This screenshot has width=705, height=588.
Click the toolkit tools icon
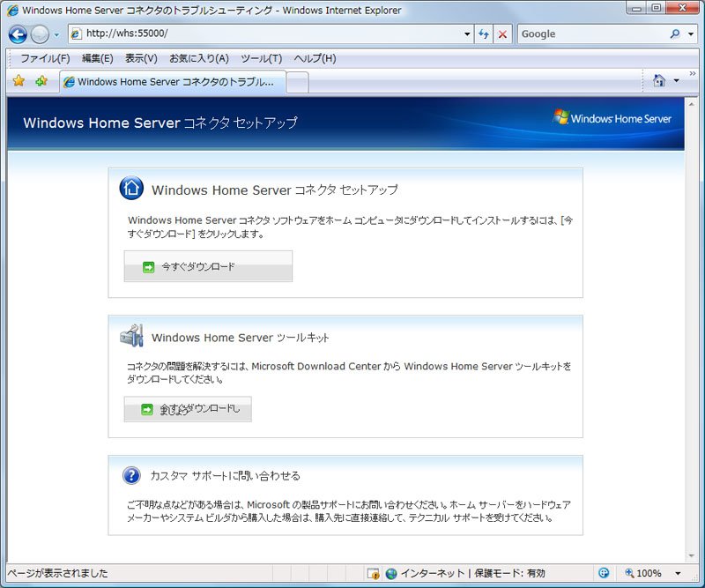131,336
